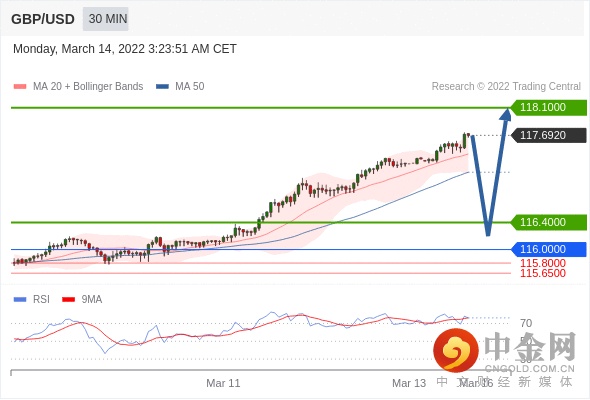This screenshot has height=400, width=590.
Task: Click the red CNGOLD logo icon
Action: point(456,350)
